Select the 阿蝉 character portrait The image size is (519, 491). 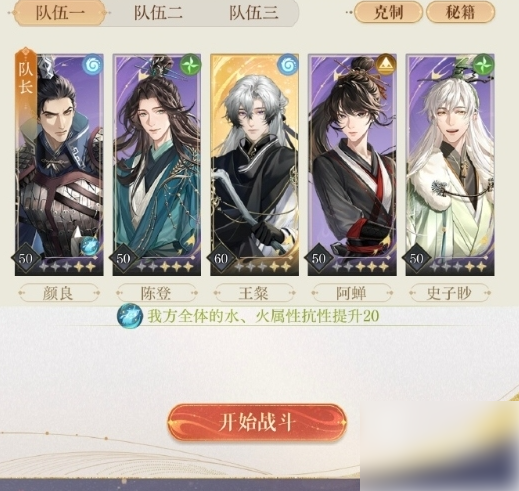(352, 165)
